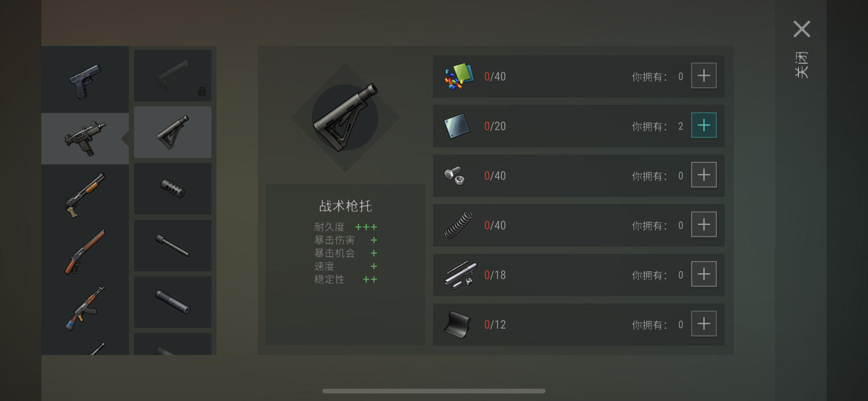The height and width of the screenshot is (401, 868).
Task: Tap the steel plate material icon
Action: [457, 125]
